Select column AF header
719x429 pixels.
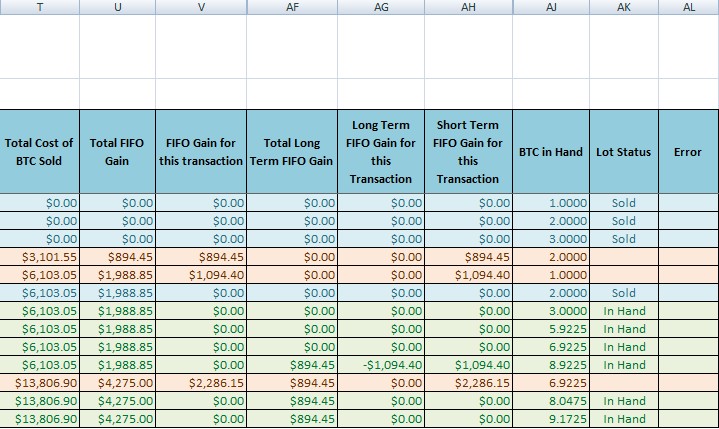[x=292, y=7]
